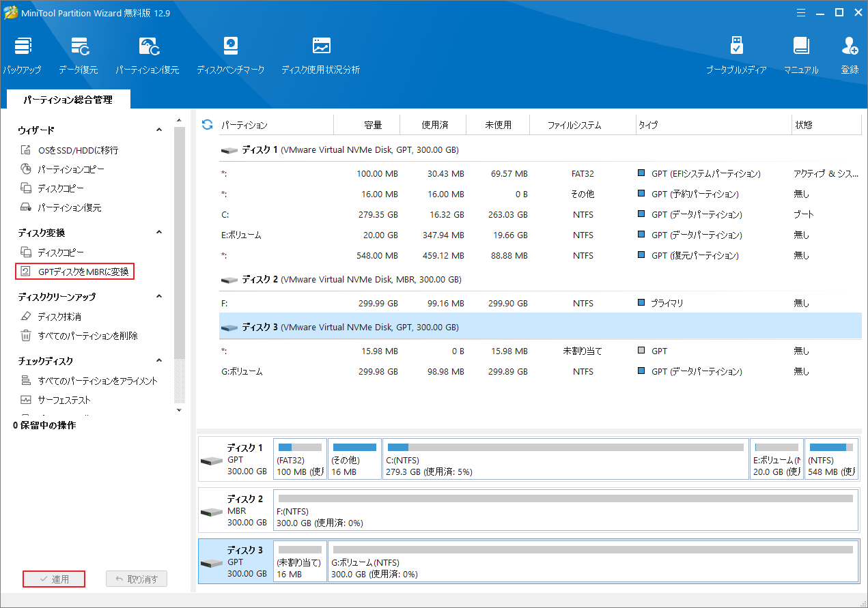Image resolution: width=868 pixels, height=608 pixels.
Task: Select the E:ボリューム partition row
Action: 540,235
